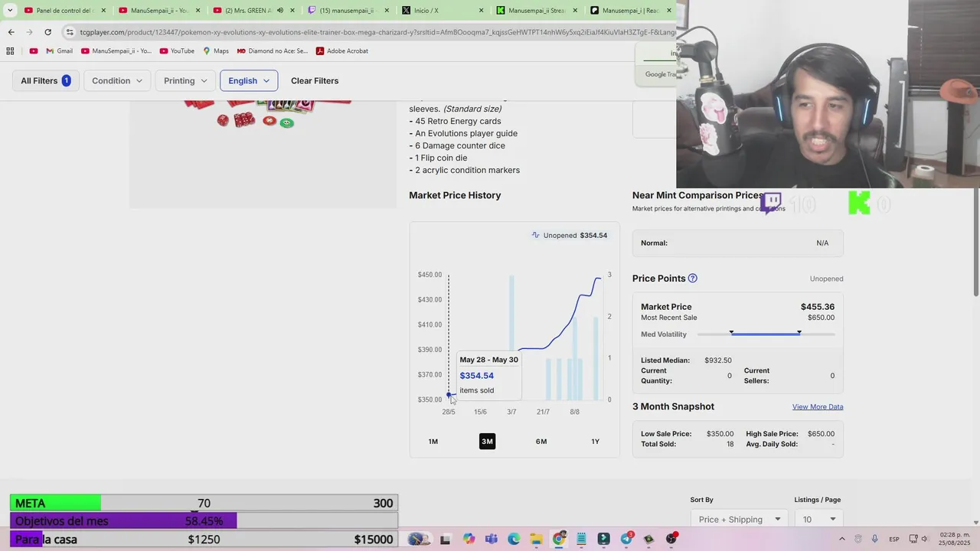Open the taskbar clock and date
Image resolution: width=980 pixels, height=551 pixels.
pyautogui.click(x=953, y=539)
